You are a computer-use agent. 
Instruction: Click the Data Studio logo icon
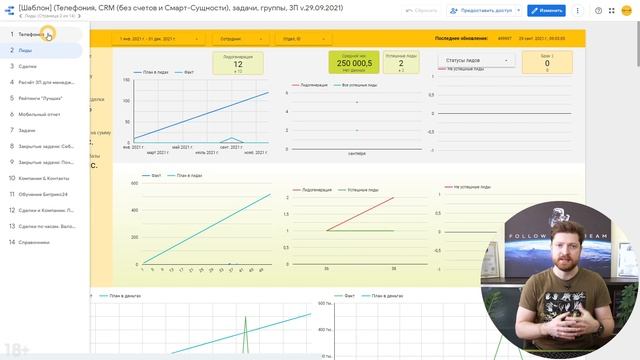pyautogui.click(x=9, y=10)
